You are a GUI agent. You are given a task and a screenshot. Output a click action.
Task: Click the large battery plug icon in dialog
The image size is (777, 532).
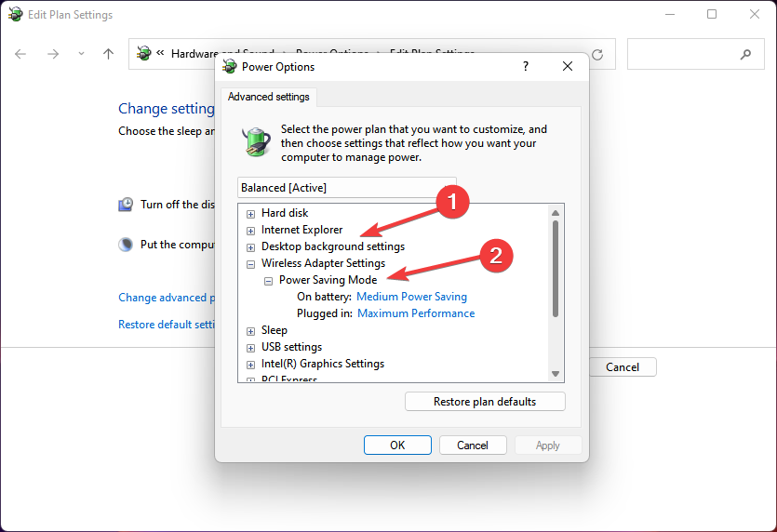coord(256,142)
